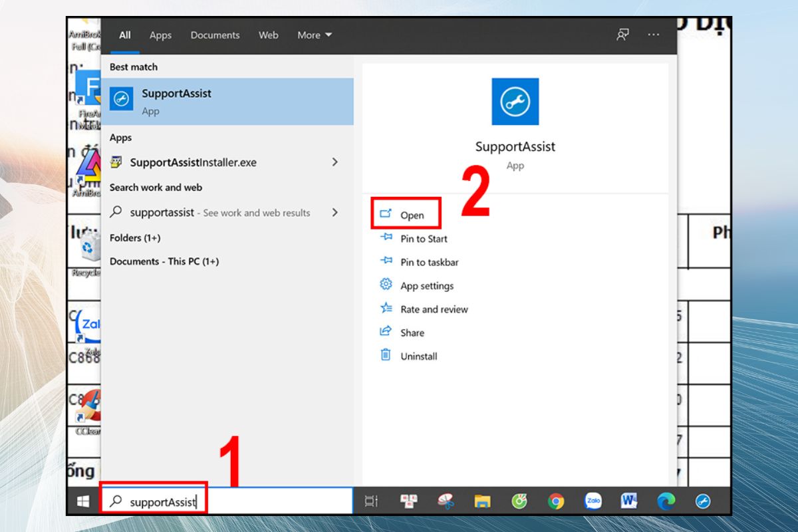Open File Explorer from taskbar

(481, 501)
